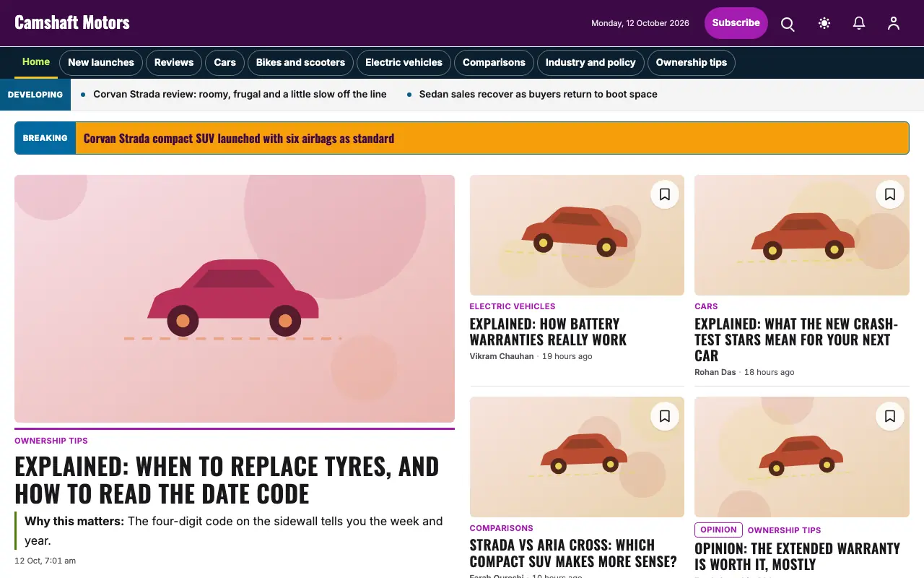Open the tyre replacement article image
The width and height of the screenshot is (924, 578).
(x=235, y=298)
